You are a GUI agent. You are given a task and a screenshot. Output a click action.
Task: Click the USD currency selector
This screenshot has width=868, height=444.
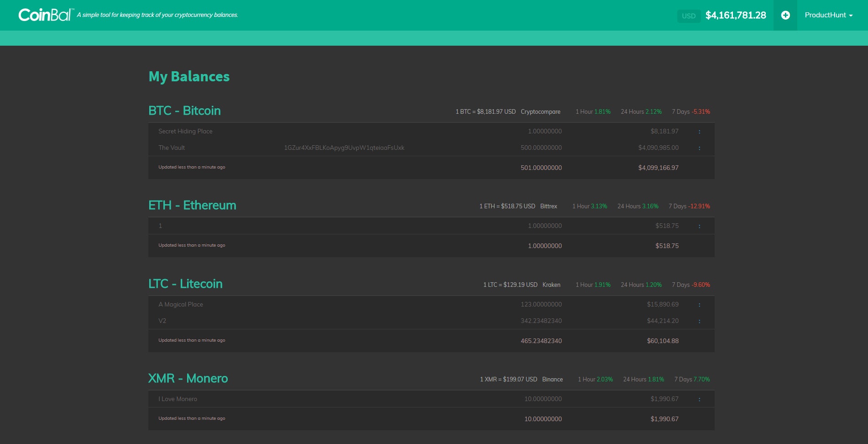pos(689,16)
